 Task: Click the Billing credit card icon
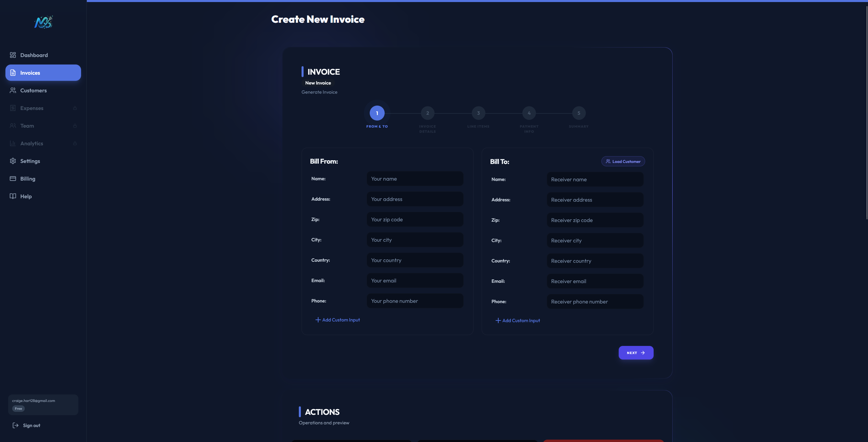pyautogui.click(x=13, y=179)
